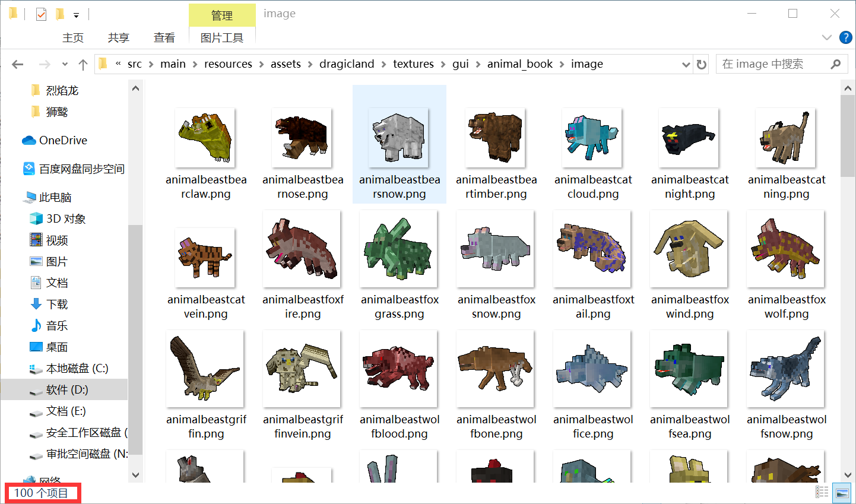Click the 管理 contextual tab

tap(222, 15)
